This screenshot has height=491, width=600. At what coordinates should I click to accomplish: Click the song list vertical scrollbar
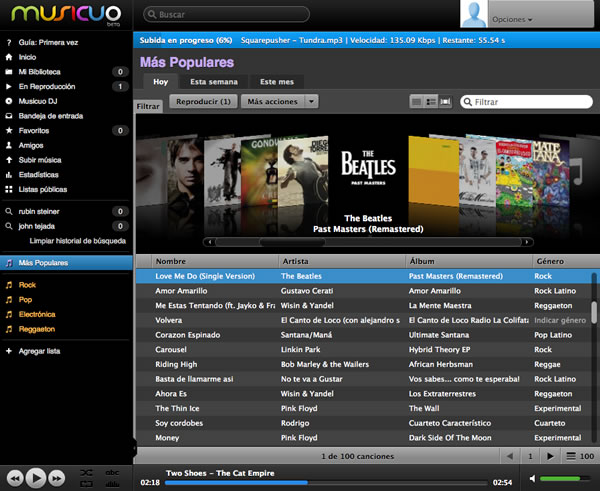[594, 312]
